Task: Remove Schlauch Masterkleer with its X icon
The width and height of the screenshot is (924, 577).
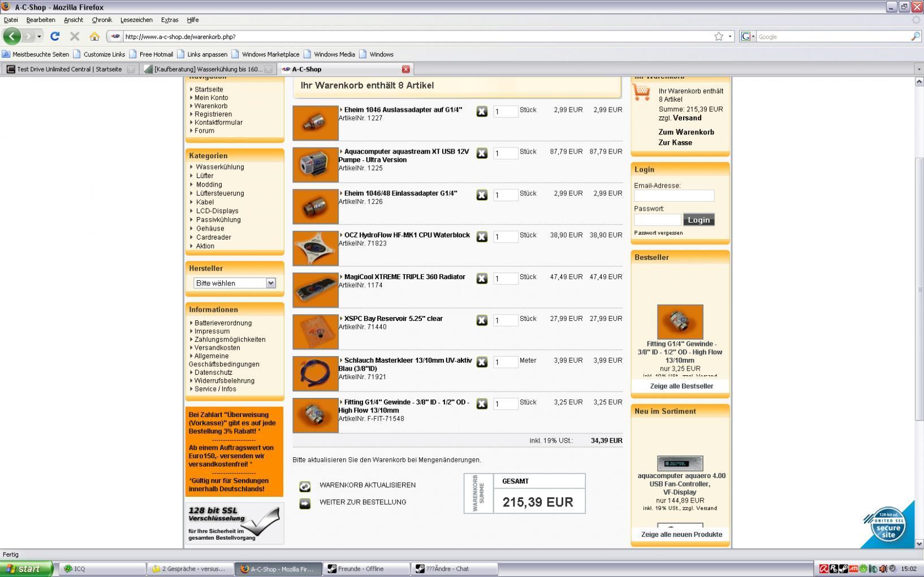Action: [482, 362]
